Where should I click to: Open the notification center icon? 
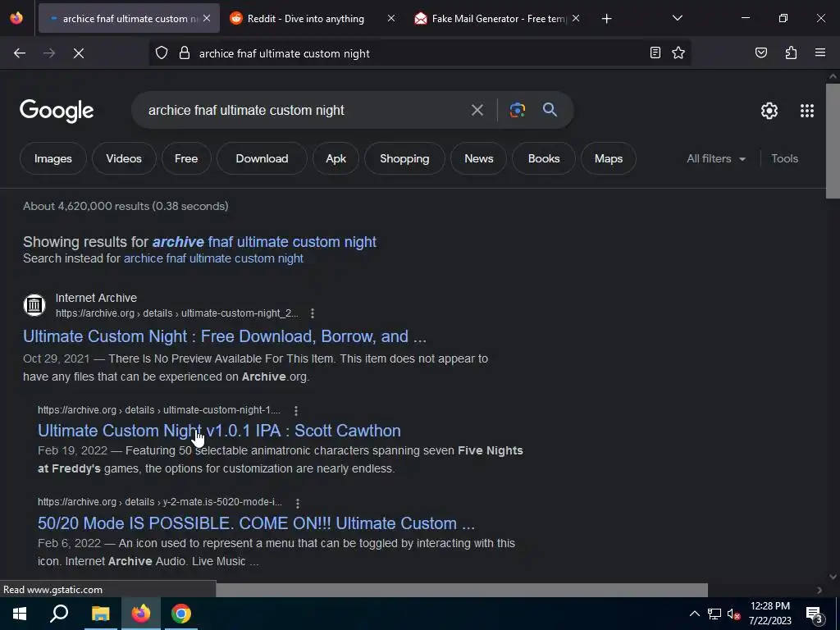[815, 614]
